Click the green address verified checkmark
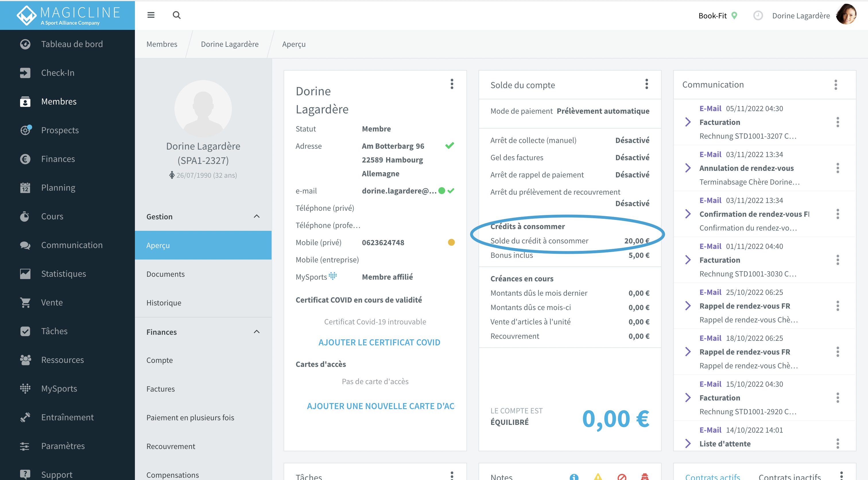 coord(449,146)
